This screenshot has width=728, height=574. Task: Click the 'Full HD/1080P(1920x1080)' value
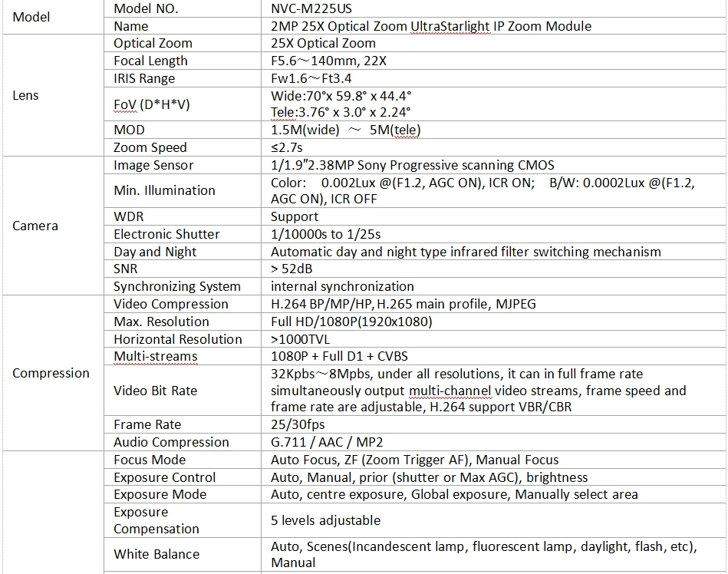coord(351,322)
